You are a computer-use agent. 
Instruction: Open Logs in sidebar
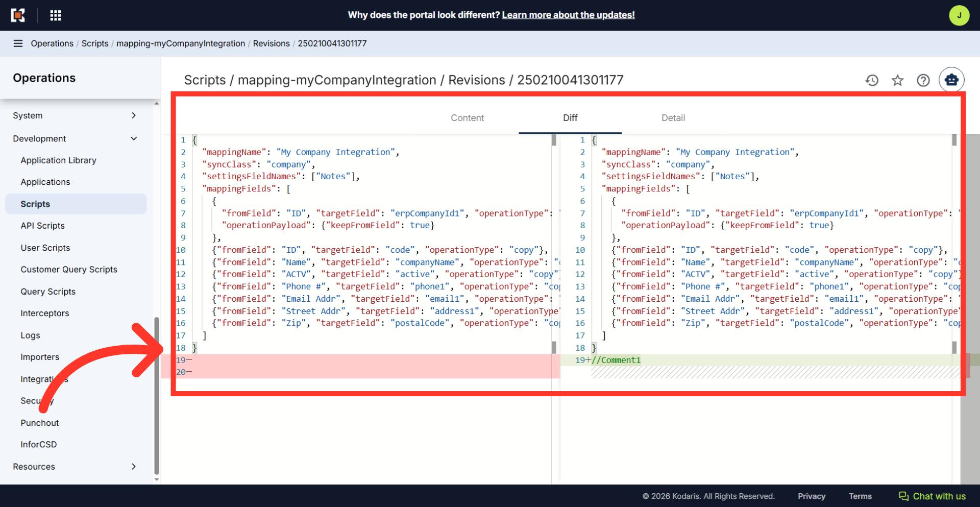pyautogui.click(x=30, y=335)
